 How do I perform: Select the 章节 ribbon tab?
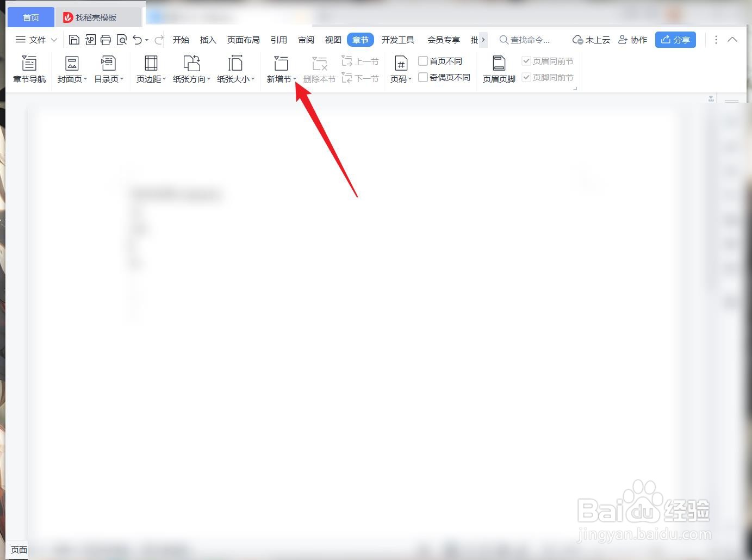[361, 40]
